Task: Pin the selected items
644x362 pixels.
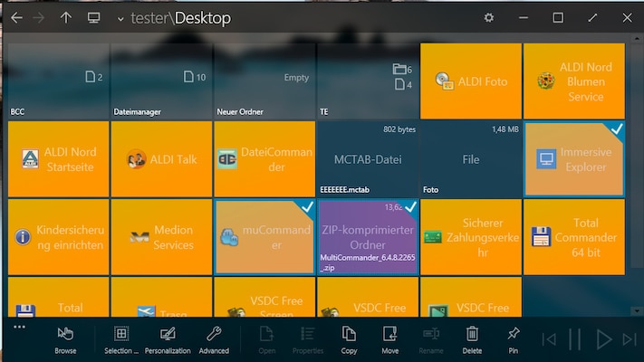Action: point(514,338)
